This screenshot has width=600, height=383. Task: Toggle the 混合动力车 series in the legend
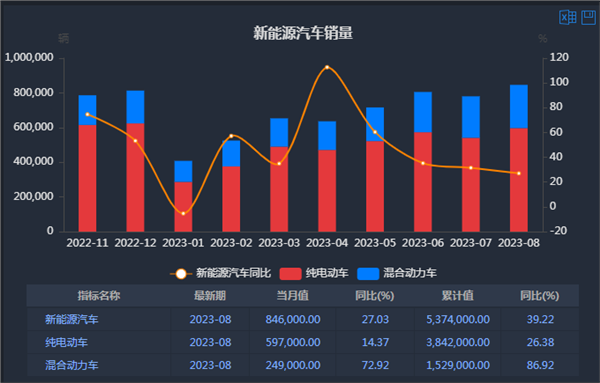click(x=397, y=273)
